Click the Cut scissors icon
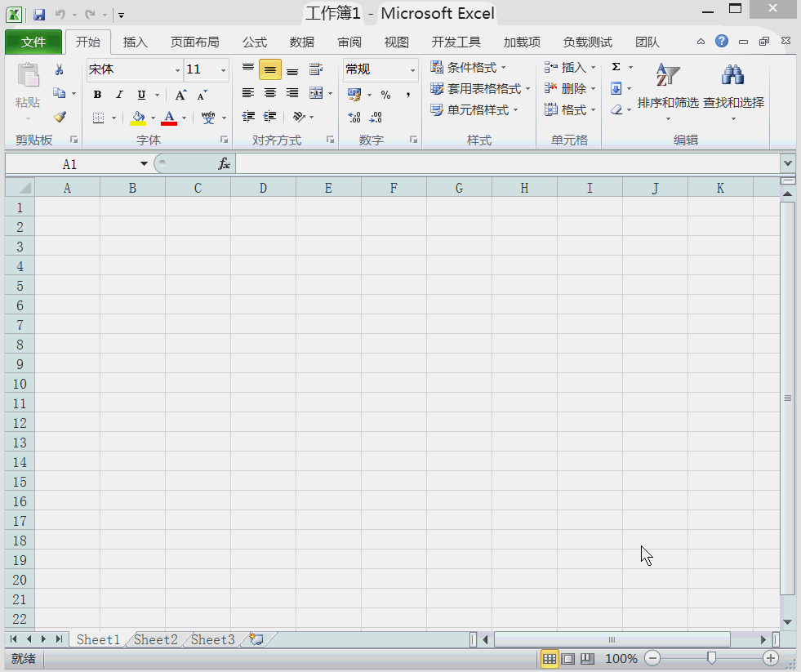This screenshot has width=801, height=672. coord(60,70)
